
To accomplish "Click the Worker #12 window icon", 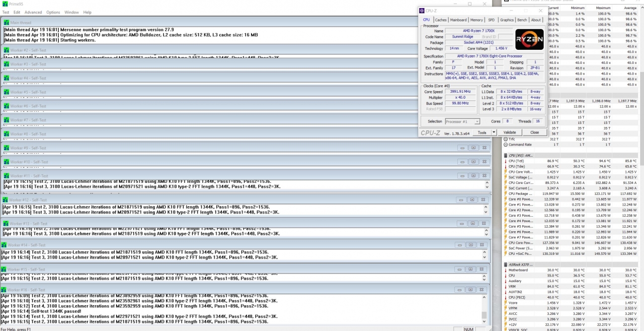I will coord(5,200).
